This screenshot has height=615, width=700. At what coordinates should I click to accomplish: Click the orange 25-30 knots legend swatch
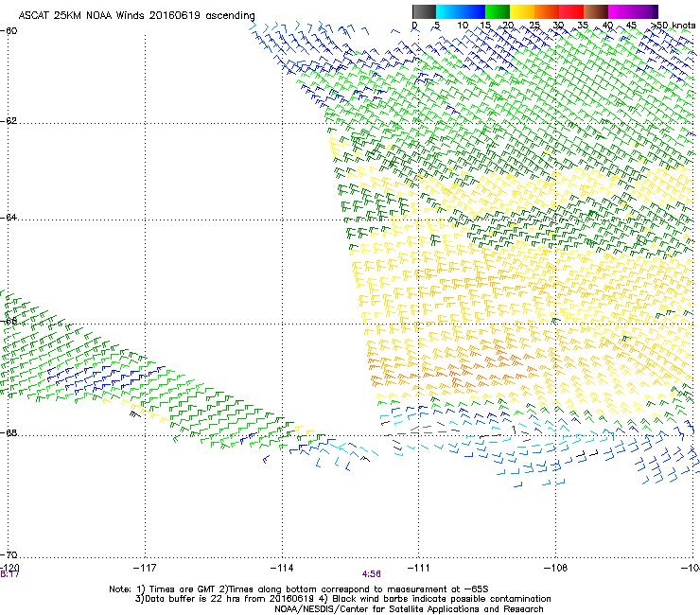click(x=547, y=11)
